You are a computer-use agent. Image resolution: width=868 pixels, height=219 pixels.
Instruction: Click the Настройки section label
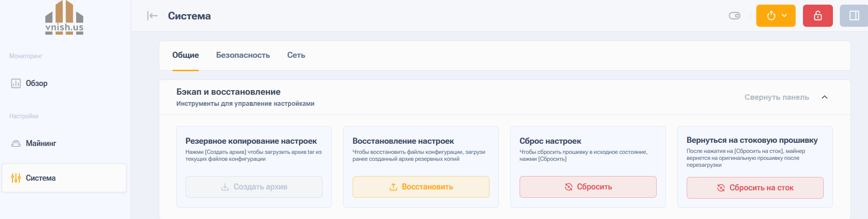coord(24,116)
